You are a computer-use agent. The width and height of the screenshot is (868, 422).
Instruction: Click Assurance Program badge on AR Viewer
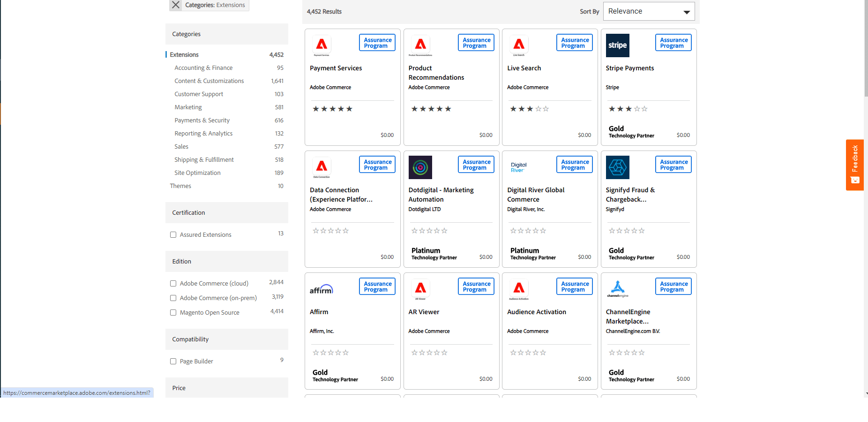pos(476,286)
